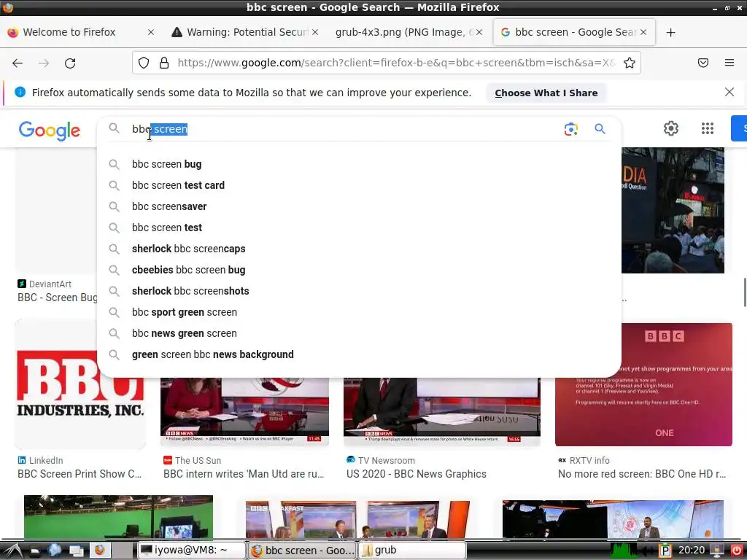Image resolution: width=747 pixels, height=560 pixels.
Task: Click Choose What I Share button
Action: coord(546,93)
